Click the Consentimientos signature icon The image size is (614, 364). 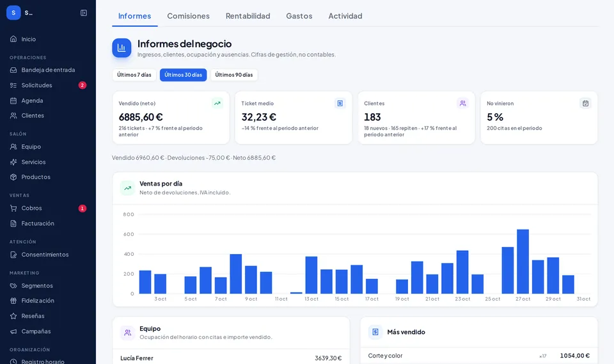click(13, 255)
